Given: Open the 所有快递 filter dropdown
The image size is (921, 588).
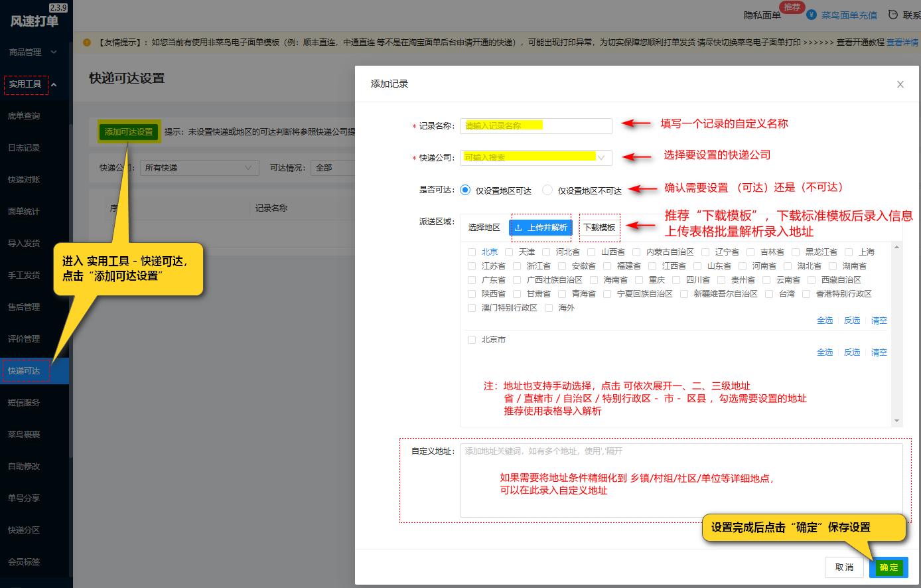Looking at the screenshot, I should point(199,167).
